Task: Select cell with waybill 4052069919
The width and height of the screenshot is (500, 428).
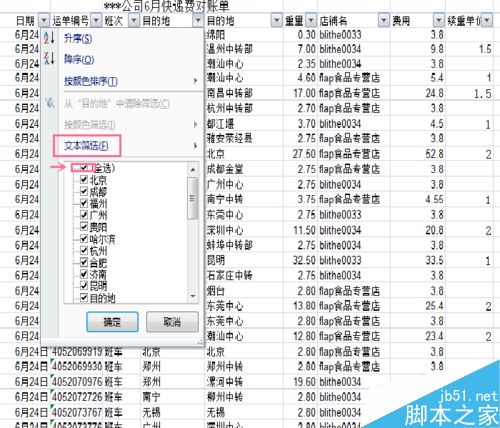Action: (77, 351)
